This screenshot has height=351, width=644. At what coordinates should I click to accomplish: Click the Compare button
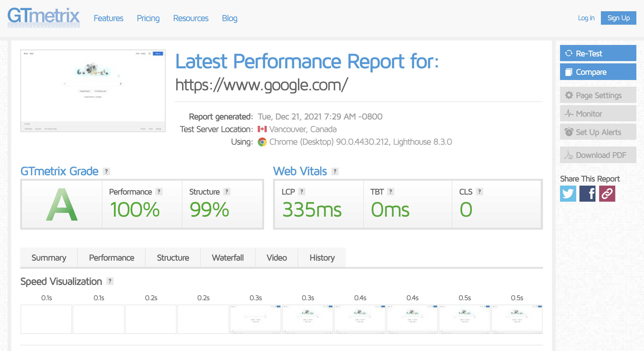(598, 72)
